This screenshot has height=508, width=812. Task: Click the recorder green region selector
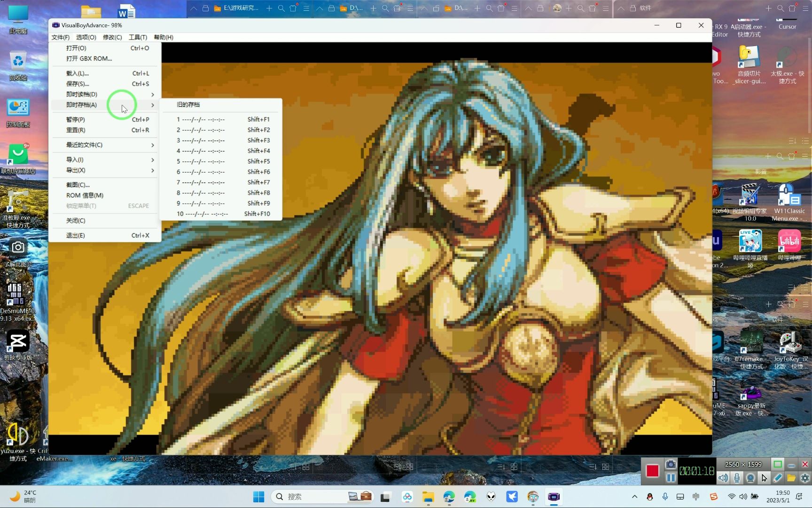pos(778,464)
